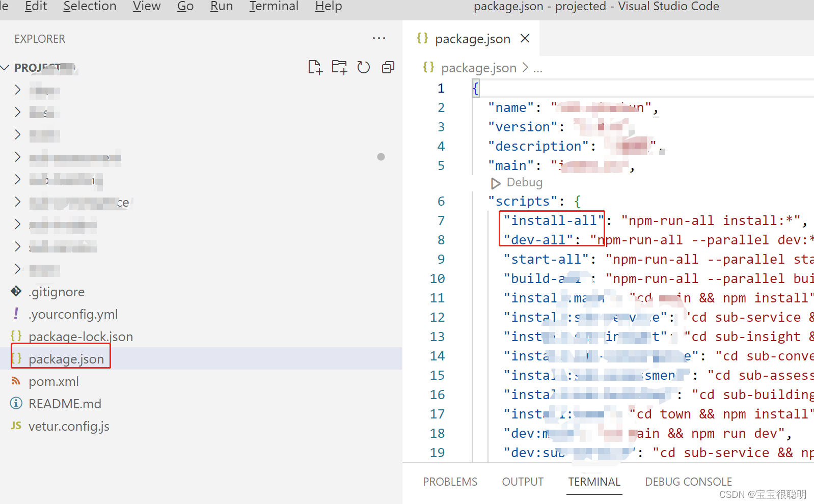Expand the folder marked with a modified dot
This screenshot has height=504, width=814.
[x=18, y=157]
